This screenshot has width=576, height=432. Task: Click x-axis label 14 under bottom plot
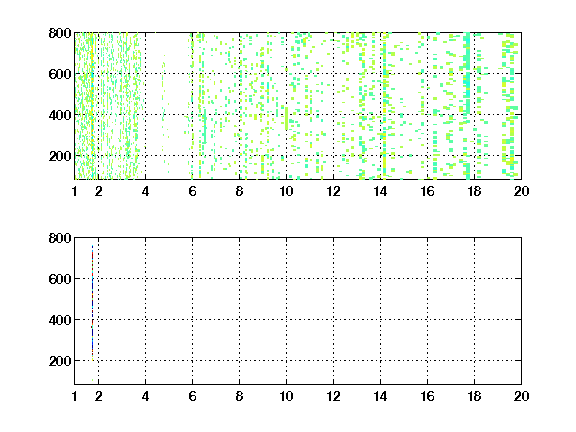[380, 396]
